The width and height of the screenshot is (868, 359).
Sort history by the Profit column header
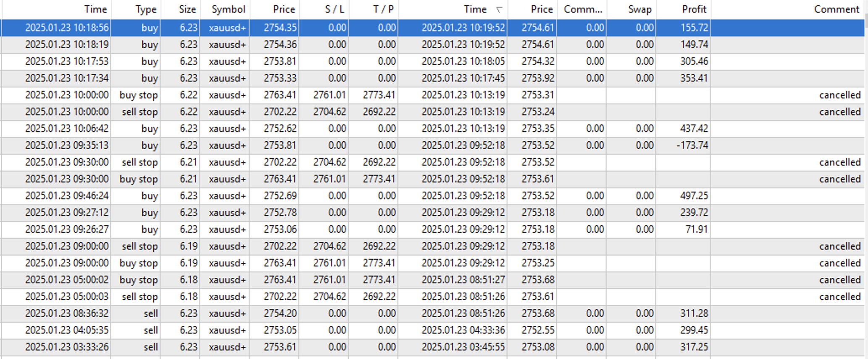coord(694,9)
